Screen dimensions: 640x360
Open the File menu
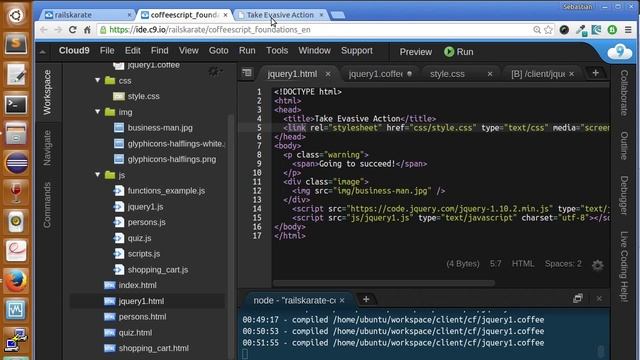(x=107, y=51)
